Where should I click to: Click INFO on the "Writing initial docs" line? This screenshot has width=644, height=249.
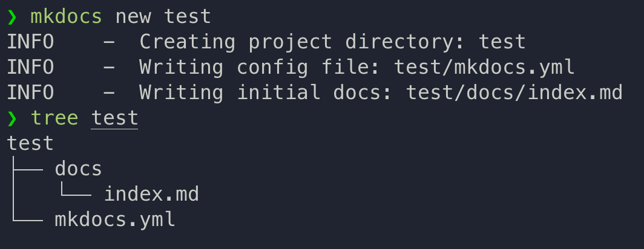pos(30,93)
